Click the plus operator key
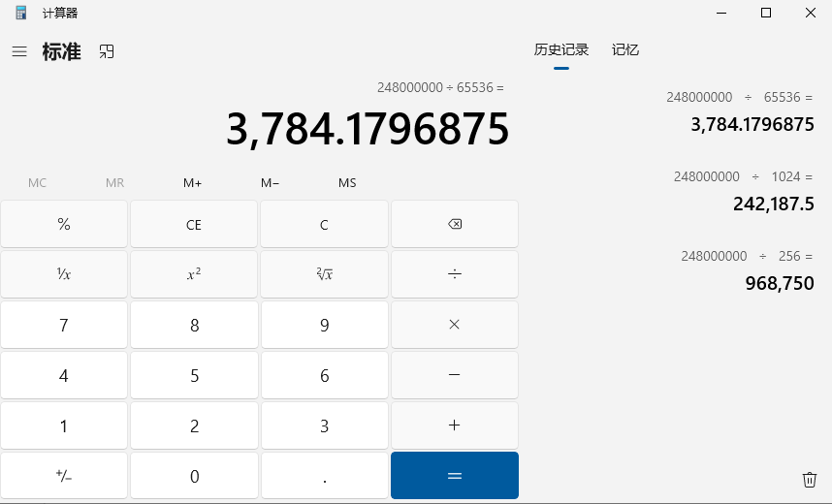This screenshot has height=504, width=832. (x=455, y=425)
